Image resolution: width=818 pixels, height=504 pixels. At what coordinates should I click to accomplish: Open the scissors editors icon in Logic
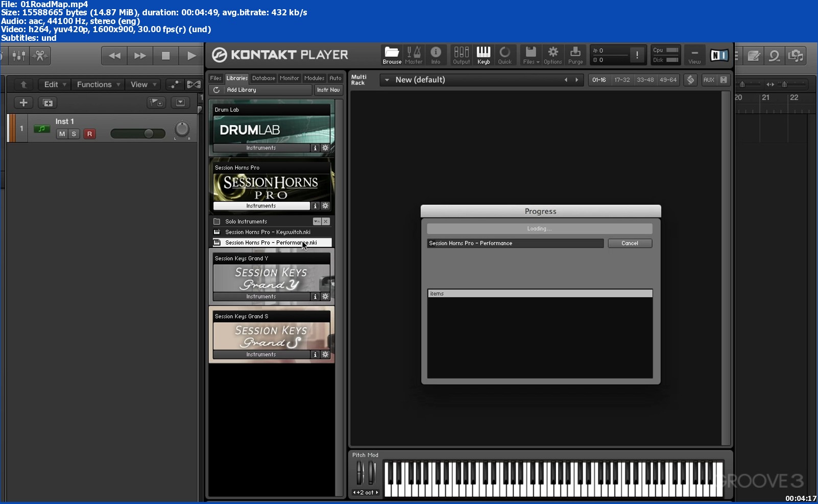click(x=40, y=55)
